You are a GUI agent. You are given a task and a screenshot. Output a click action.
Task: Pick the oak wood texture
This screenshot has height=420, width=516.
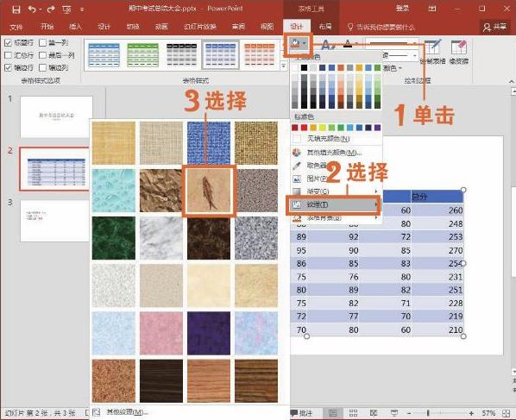[209, 381]
